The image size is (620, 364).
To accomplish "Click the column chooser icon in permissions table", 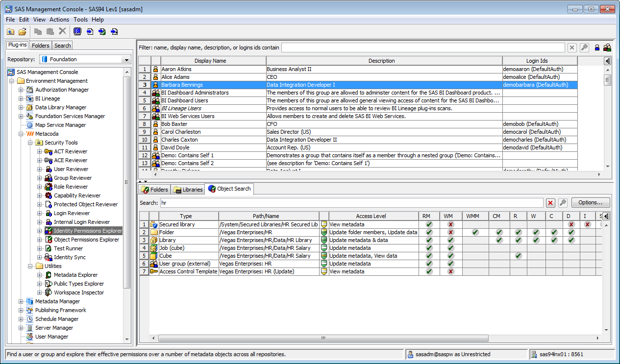I will coord(606,216).
